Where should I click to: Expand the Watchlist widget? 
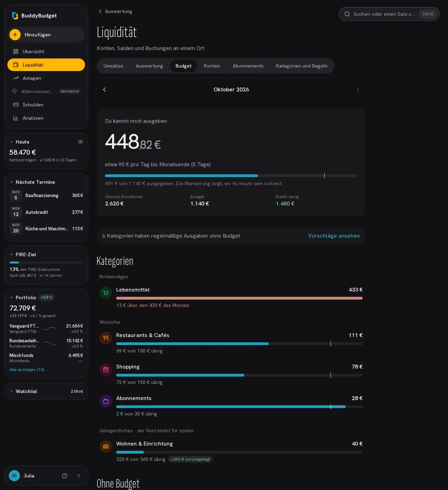point(12,391)
